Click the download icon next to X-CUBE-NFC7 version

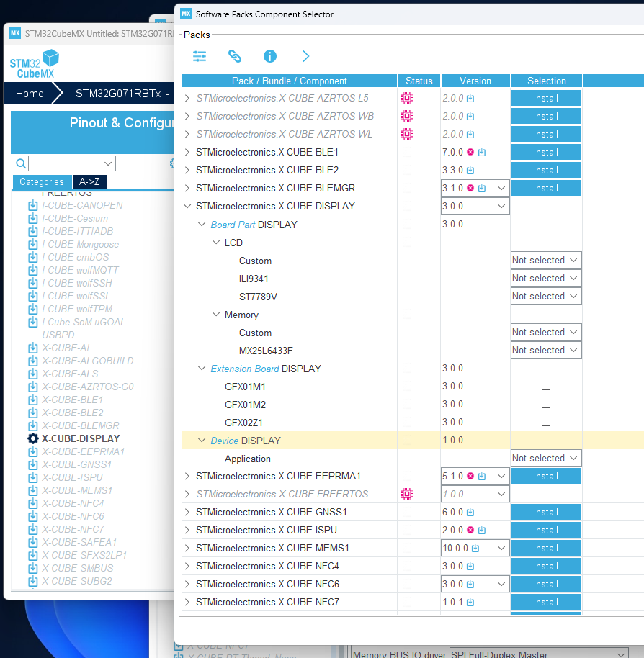pyautogui.click(x=470, y=603)
